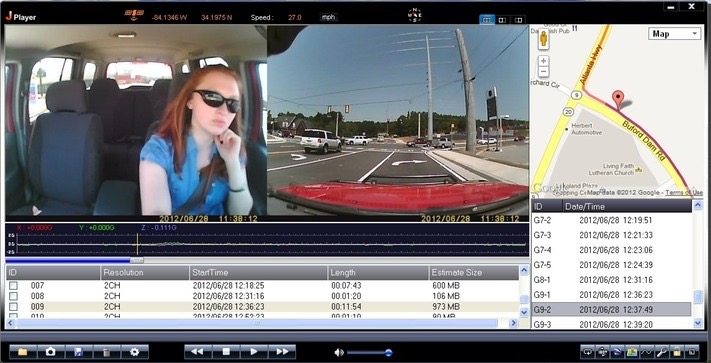Select the left-camera-only layout button
The width and height of the screenshot is (711, 363).
pyautogui.click(x=502, y=20)
